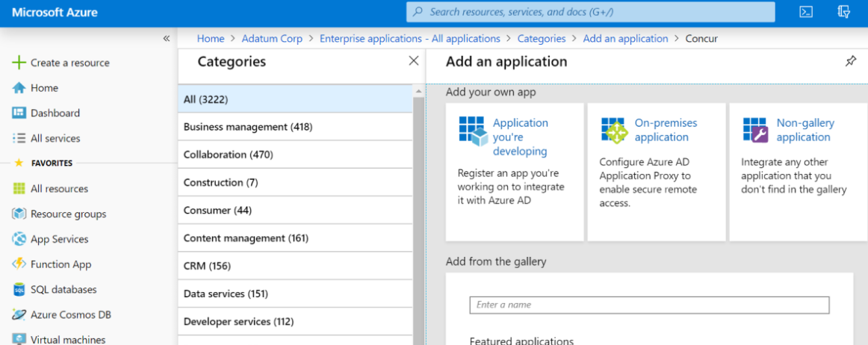The height and width of the screenshot is (345, 868).
Task: Open Azure Cosmos DB from the sidebar
Action: coord(70,314)
